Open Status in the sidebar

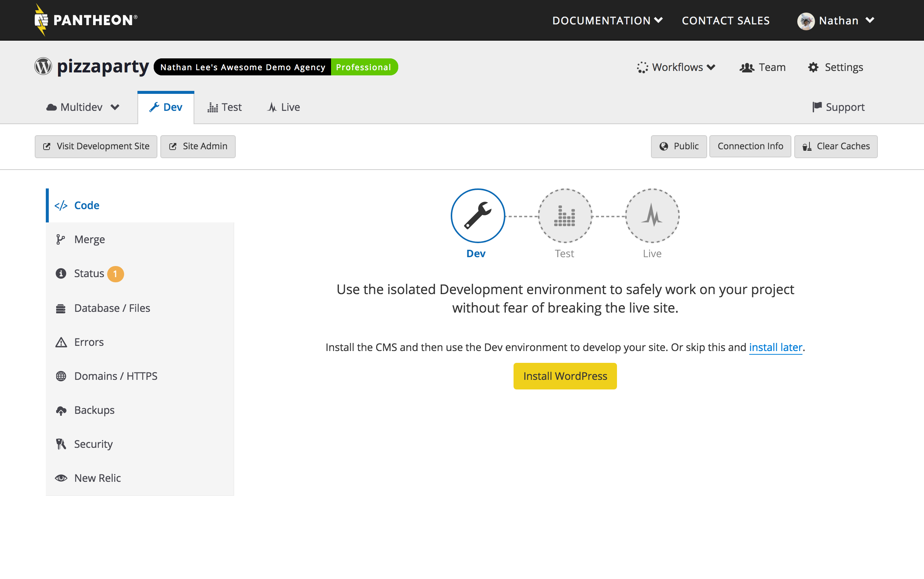140,274
